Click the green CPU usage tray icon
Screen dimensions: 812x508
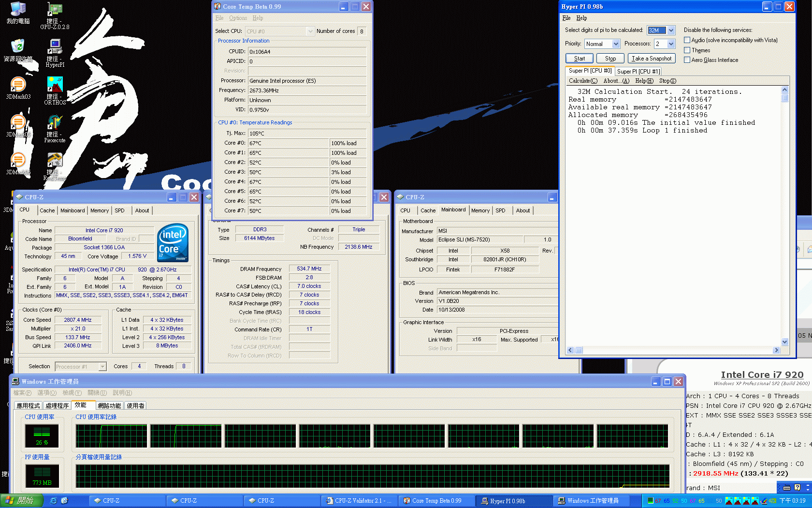tap(651, 501)
